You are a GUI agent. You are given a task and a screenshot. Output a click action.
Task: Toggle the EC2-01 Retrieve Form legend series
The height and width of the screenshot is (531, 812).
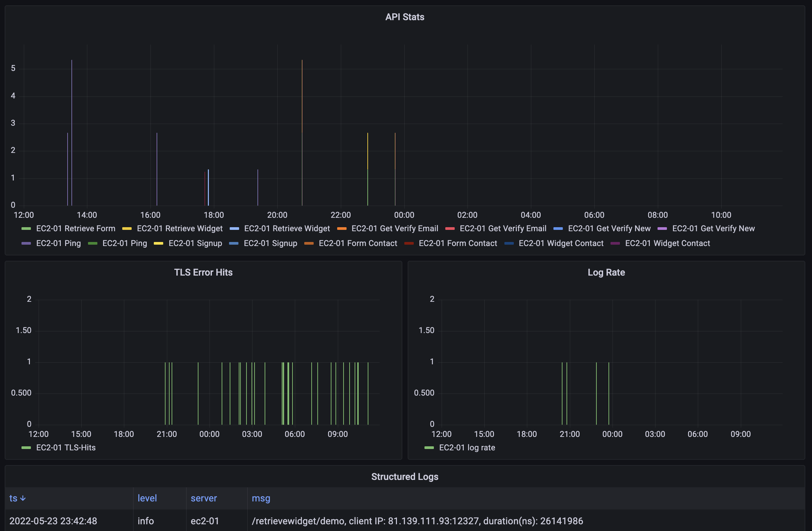pos(76,229)
